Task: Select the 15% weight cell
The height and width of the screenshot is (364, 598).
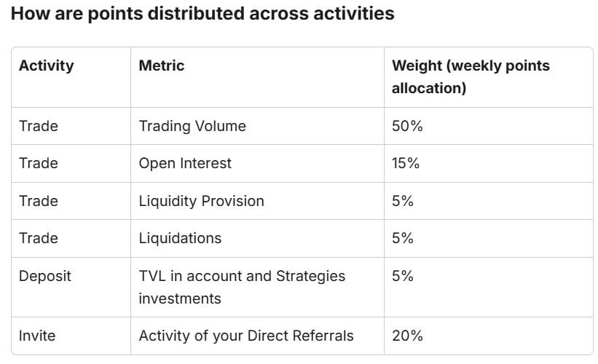Action: (406, 164)
